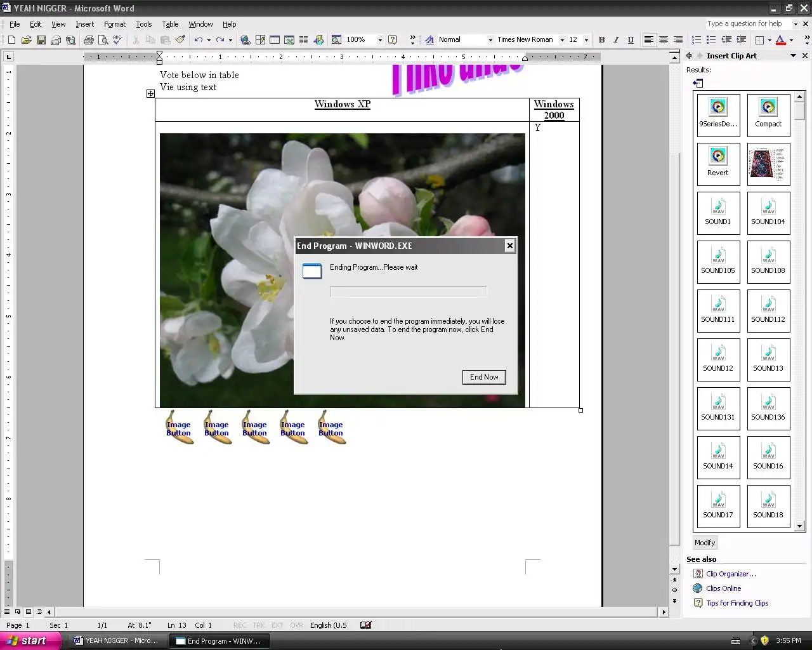
Task: Open the border style dropdown arrow
Action: [769, 40]
